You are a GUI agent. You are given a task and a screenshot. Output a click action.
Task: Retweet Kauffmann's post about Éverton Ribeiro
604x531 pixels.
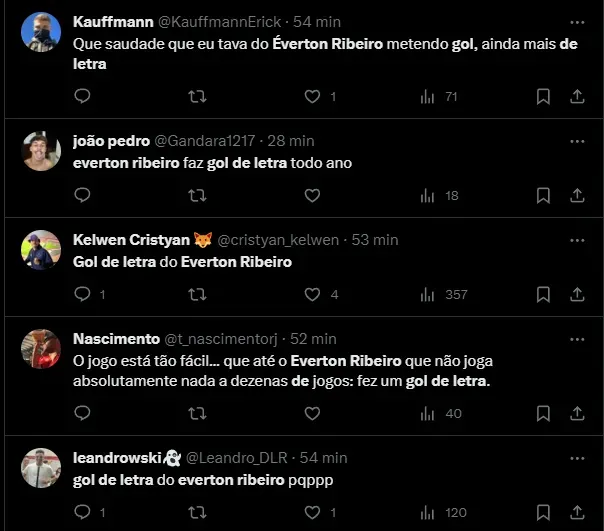pos(198,96)
